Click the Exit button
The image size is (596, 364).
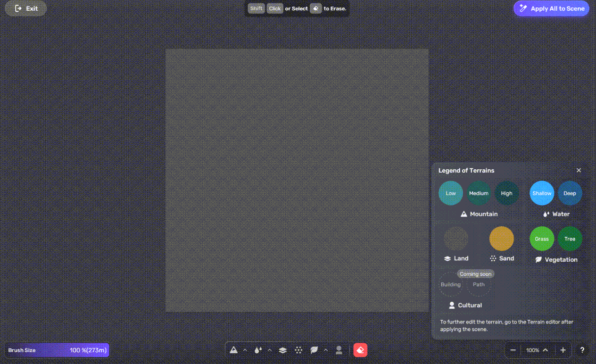tap(26, 8)
